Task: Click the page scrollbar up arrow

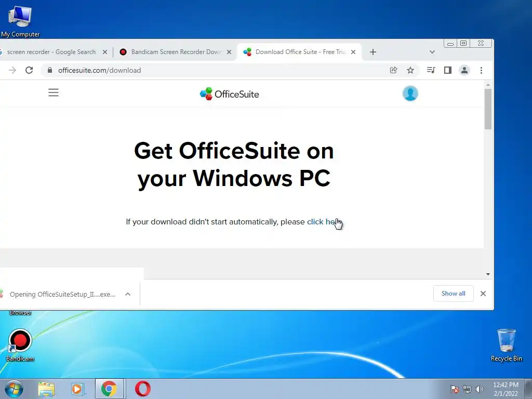Action: pos(488,85)
